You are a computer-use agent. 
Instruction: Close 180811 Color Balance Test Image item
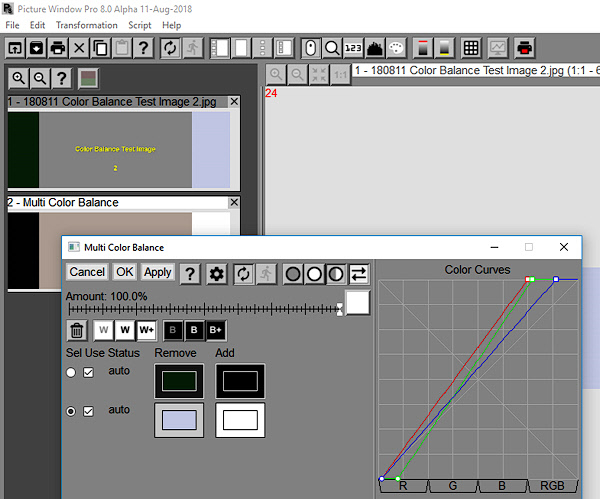[x=234, y=102]
